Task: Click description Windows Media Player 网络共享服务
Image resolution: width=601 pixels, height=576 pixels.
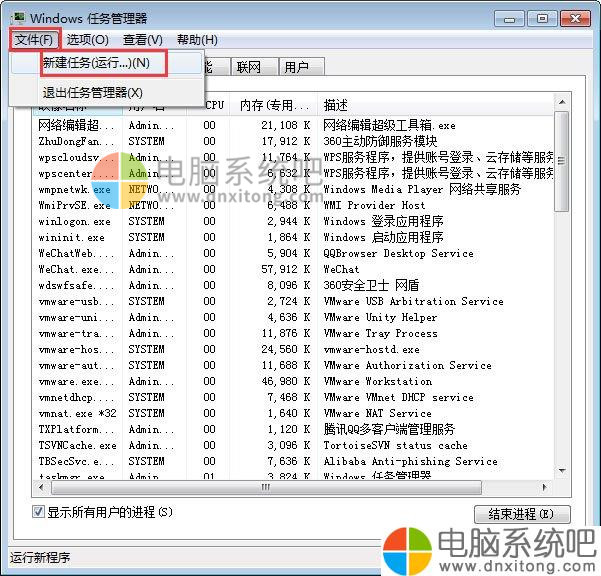Action: click(422, 189)
